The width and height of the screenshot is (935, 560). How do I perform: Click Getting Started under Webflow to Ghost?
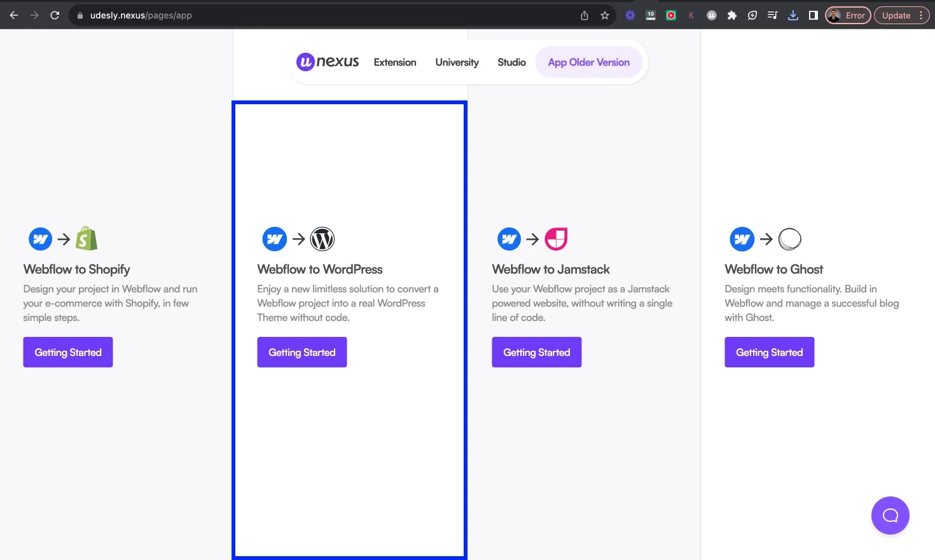(x=770, y=352)
